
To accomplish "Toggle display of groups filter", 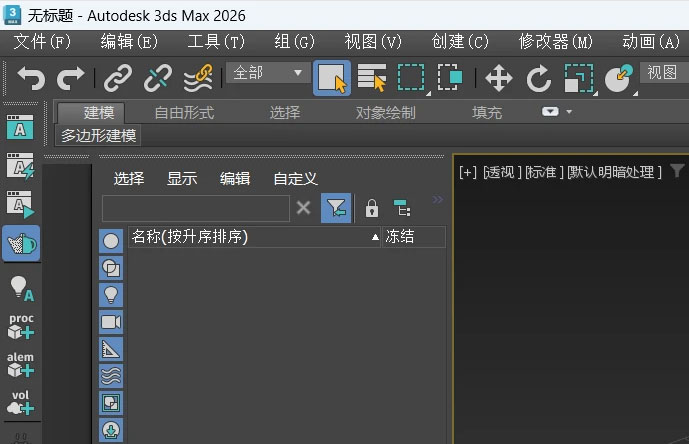I will [111, 403].
